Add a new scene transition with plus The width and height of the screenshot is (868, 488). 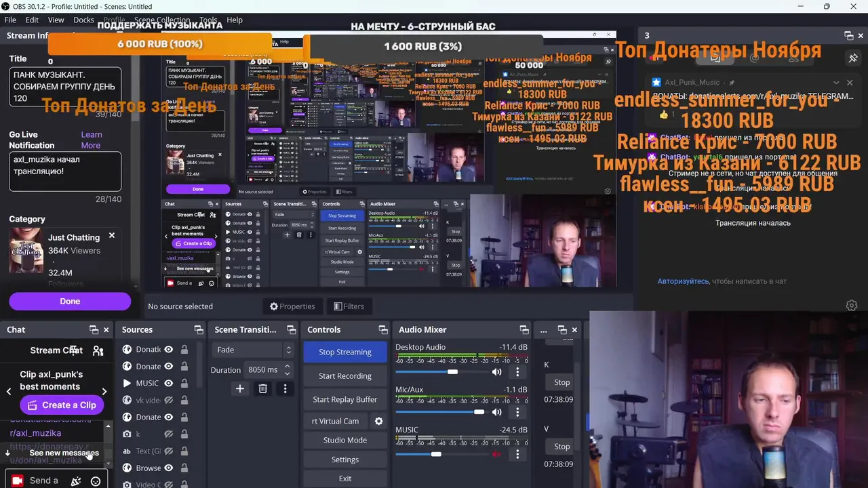pyautogui.click(x=239, y=388)
